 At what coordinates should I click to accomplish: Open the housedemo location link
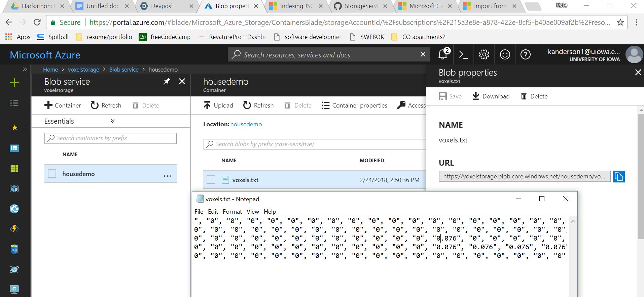tap(246, 124)
